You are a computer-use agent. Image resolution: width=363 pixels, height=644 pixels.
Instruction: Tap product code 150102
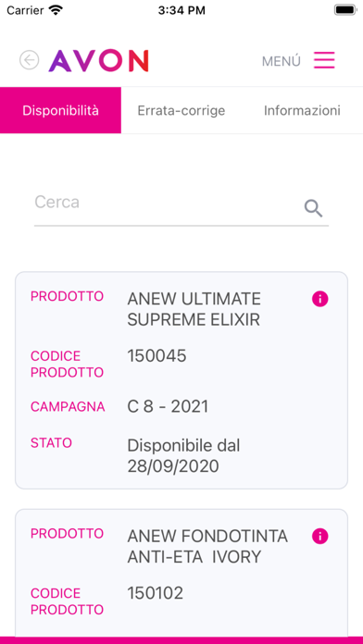click(155, 593)
